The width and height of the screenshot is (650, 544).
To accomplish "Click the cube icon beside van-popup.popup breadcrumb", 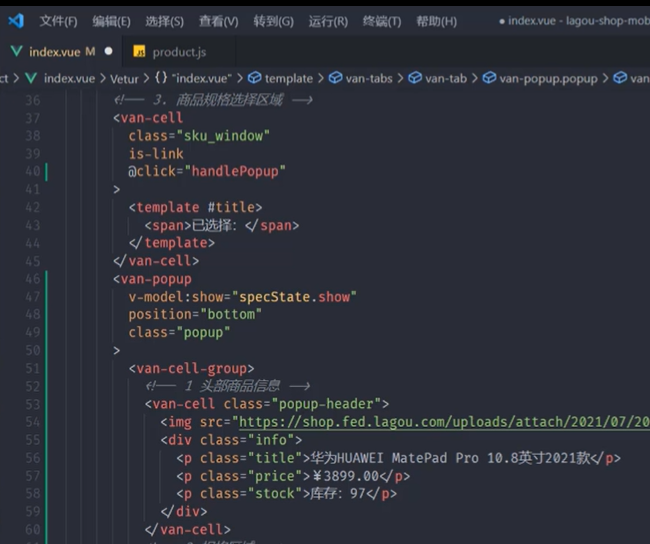I will coord(490,78).
